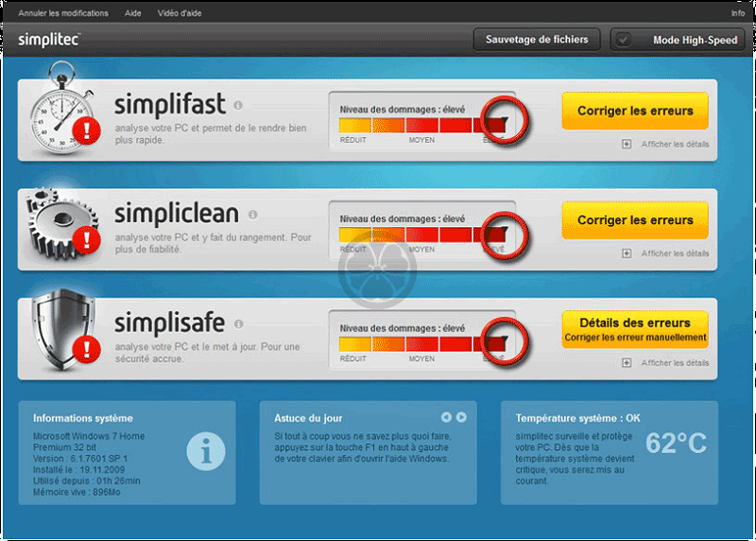Click Sauvegarde de fichiers button

tap(537, 40)
